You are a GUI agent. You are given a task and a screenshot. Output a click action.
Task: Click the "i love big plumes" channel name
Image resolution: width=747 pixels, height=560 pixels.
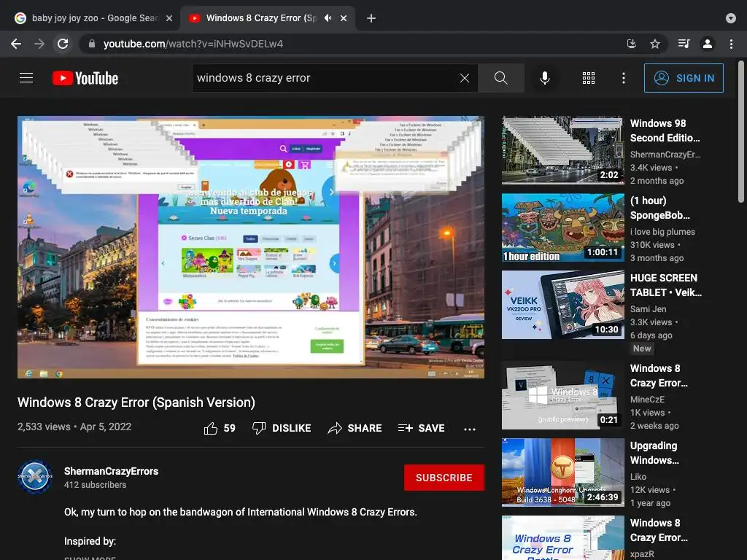[662, 232]
